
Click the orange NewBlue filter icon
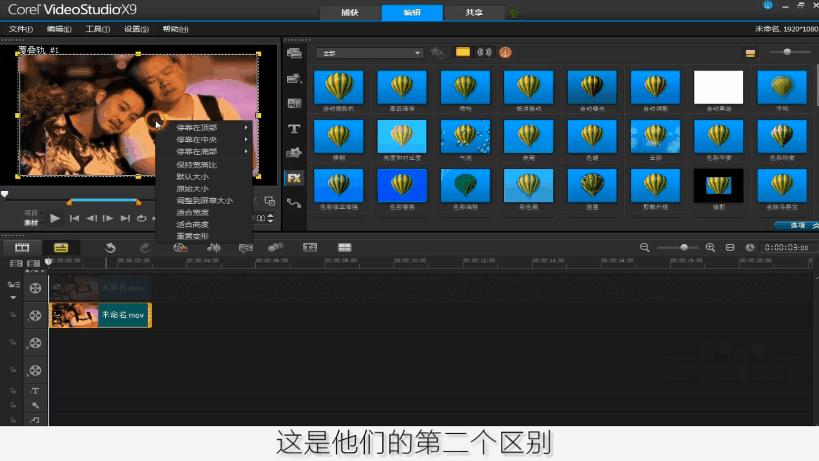pos(505,52)
